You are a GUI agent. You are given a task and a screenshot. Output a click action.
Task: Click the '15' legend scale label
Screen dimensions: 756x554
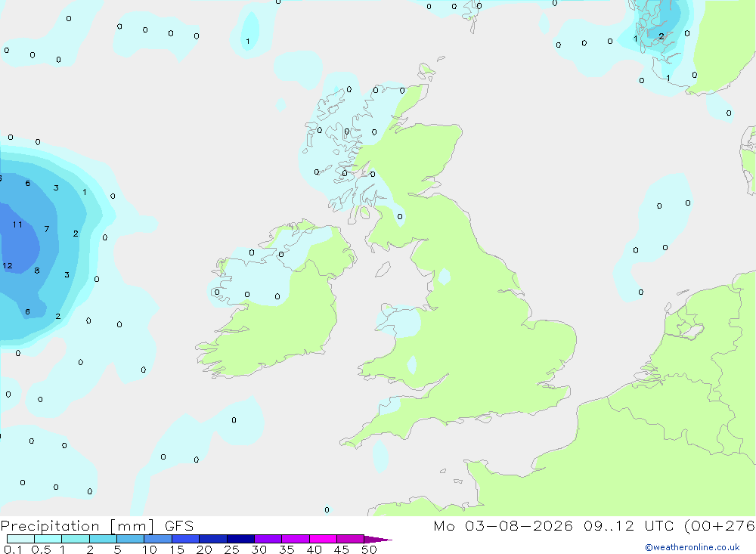(x=177, y=549)
